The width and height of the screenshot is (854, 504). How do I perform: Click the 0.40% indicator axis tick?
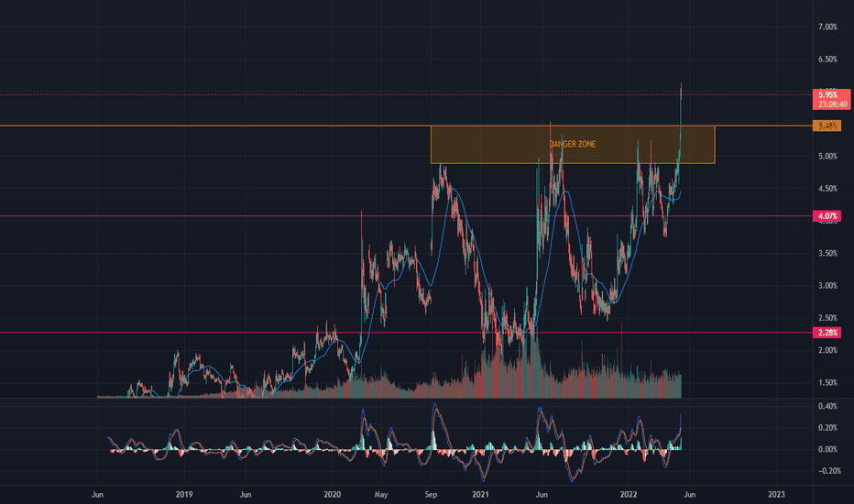click(827, 406)
